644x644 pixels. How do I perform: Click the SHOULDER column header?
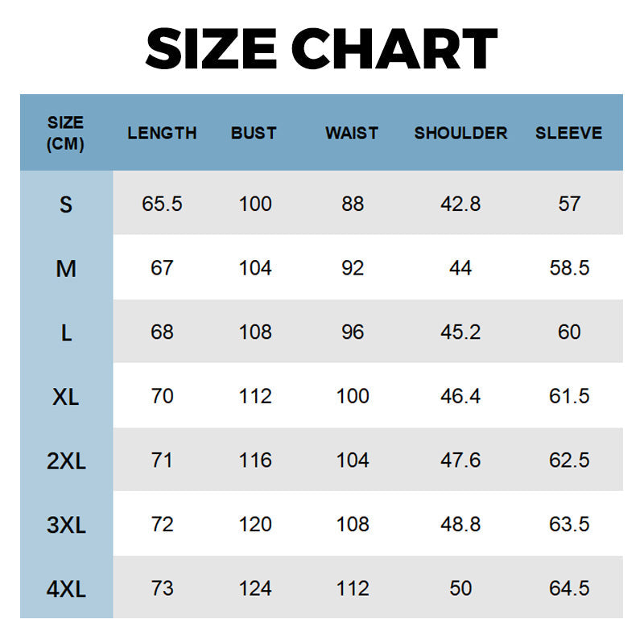[x=460, y=134]
